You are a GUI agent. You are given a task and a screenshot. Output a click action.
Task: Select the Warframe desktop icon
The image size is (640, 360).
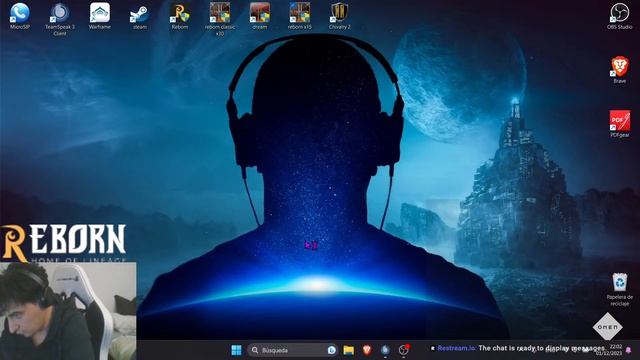(100, 16)
